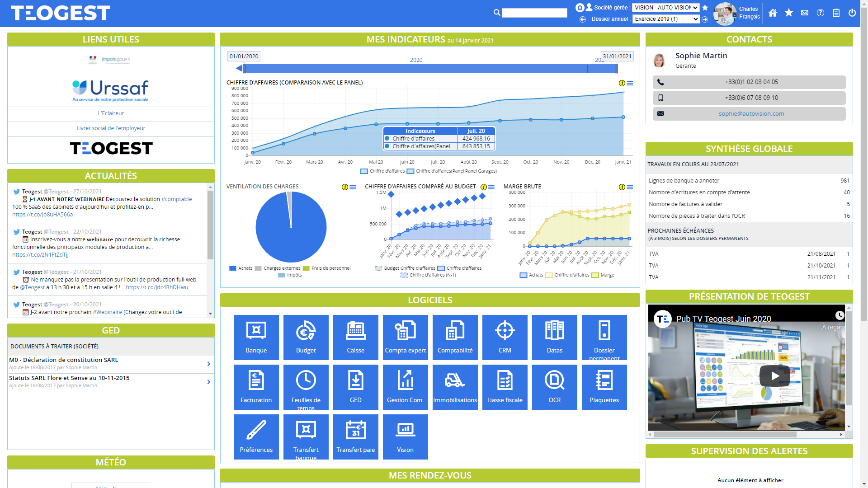
Task: Click the home icon in header
Action: 773,13
